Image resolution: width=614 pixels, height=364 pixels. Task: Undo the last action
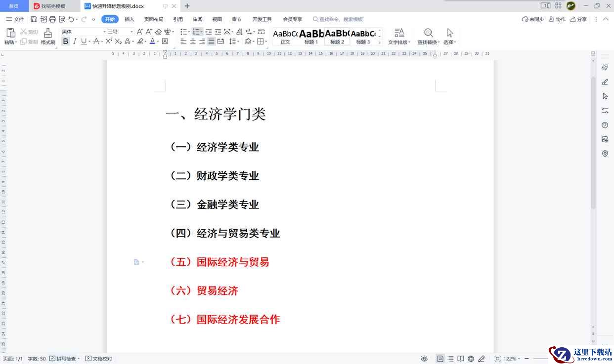tap(71, 19)
